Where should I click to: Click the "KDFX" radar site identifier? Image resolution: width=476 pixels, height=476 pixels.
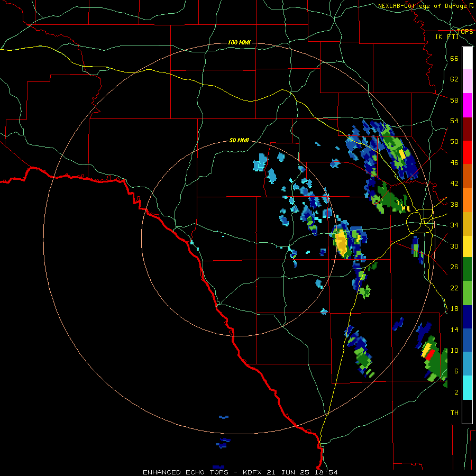tap(253, 472)
